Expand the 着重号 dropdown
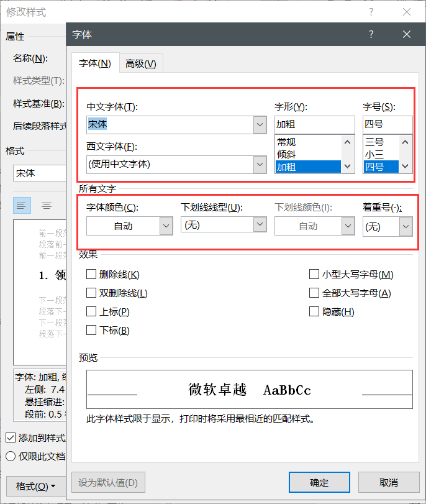This screenshot has width=426, height=504. pos(406,227)
